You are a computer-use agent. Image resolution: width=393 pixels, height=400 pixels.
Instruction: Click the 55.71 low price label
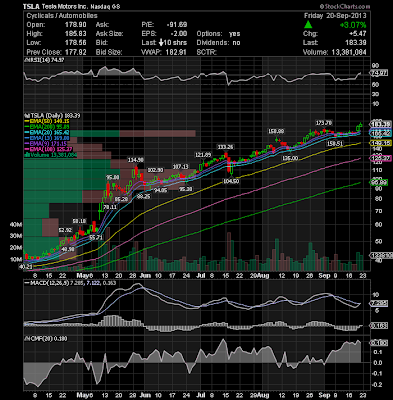click(x=96, y=237)
